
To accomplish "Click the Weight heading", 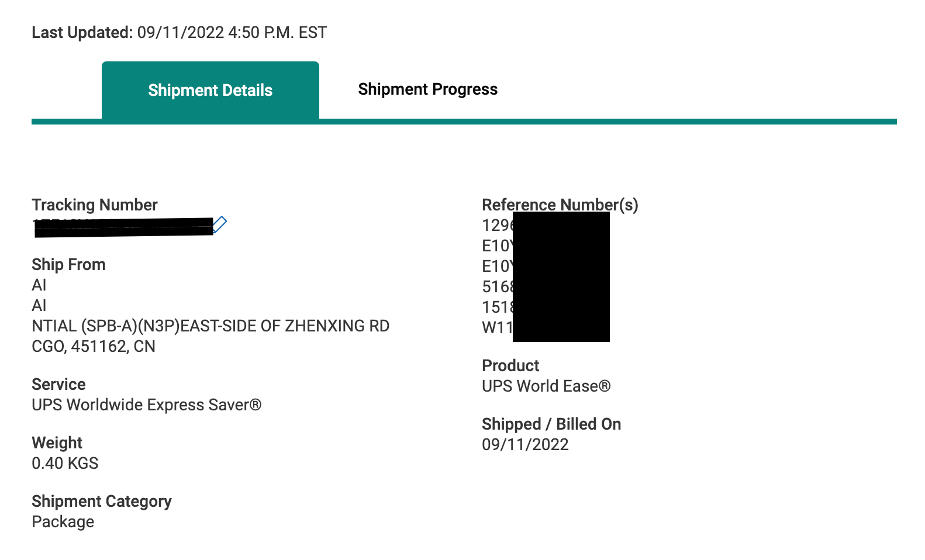I will coord(57,443).
